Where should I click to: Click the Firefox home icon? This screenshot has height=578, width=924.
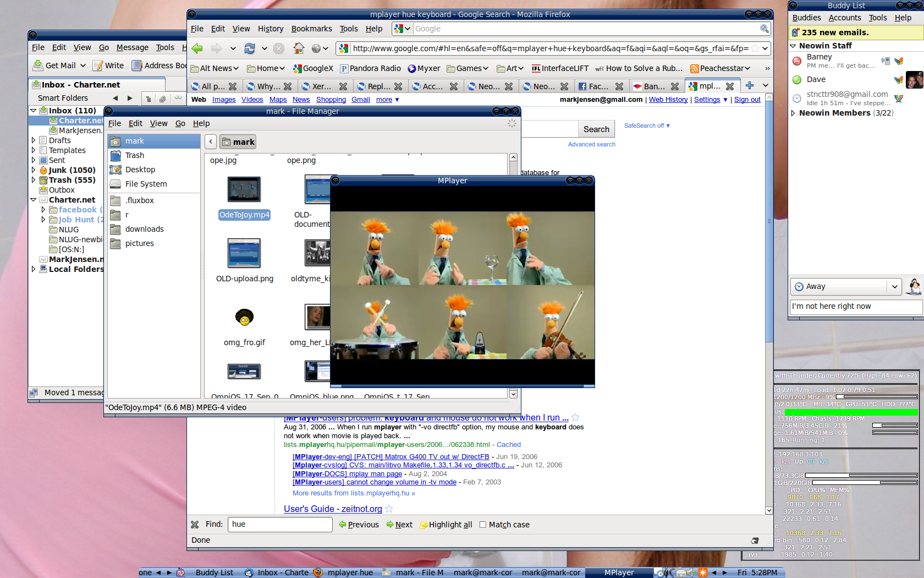[299, 48]
